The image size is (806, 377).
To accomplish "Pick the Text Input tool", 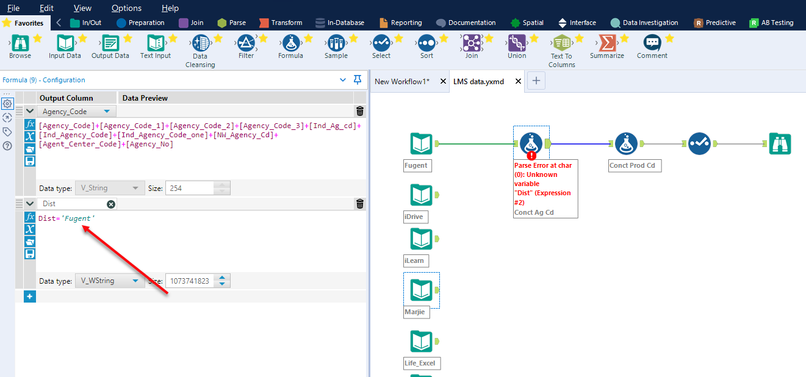I will coord(155,43).
